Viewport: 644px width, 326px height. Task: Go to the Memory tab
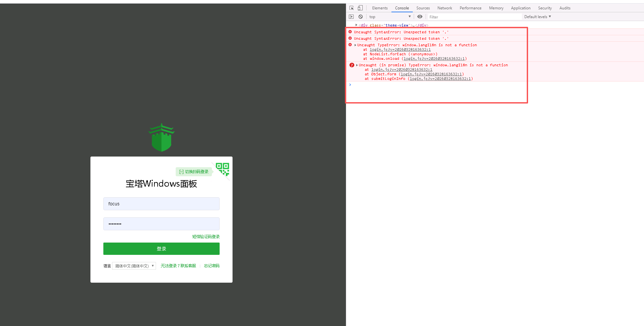496,8
